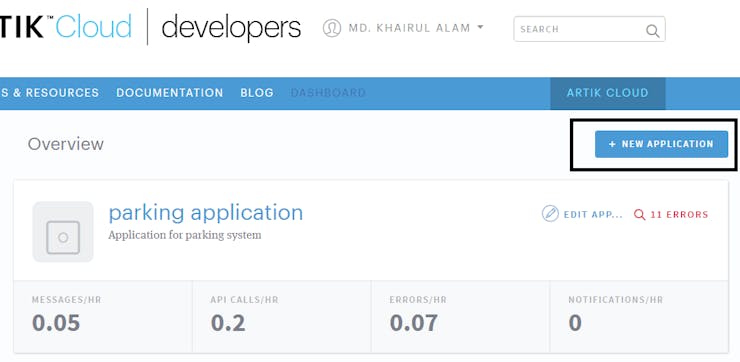
Task: Click 'Application for parking system' description
Action: (x=185, y=235)
